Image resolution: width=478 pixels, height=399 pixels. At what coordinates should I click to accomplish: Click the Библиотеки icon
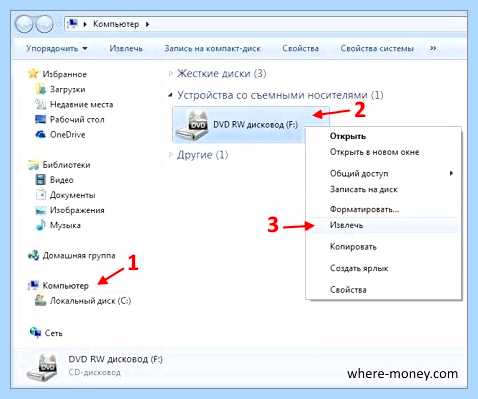[x=33, y=165]
